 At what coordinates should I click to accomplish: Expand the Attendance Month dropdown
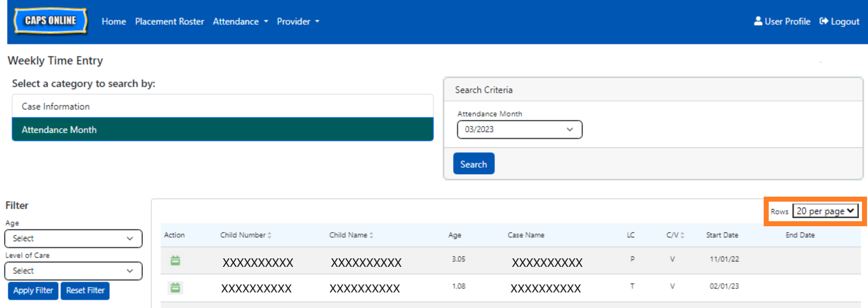(x=519, y=129)
